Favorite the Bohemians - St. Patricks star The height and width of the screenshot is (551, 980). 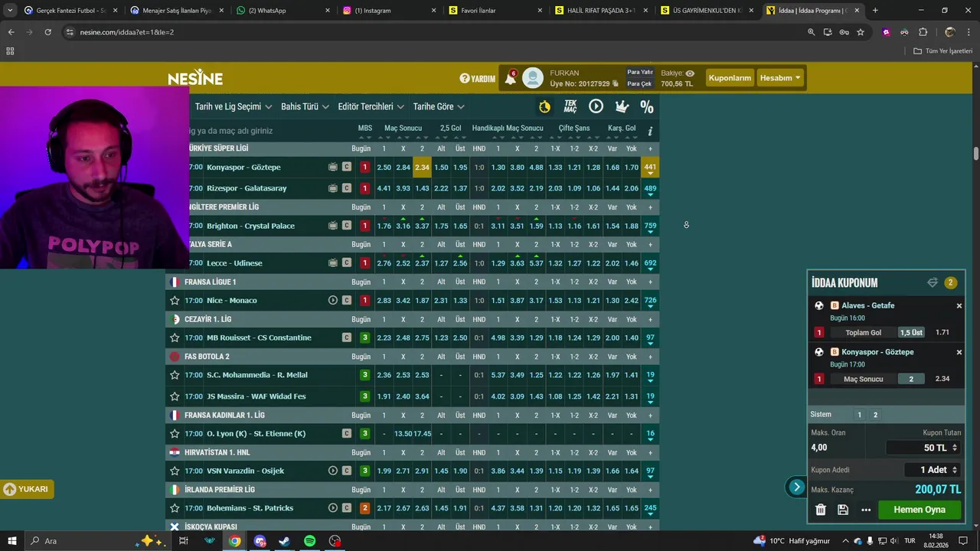tap(175, 508)
